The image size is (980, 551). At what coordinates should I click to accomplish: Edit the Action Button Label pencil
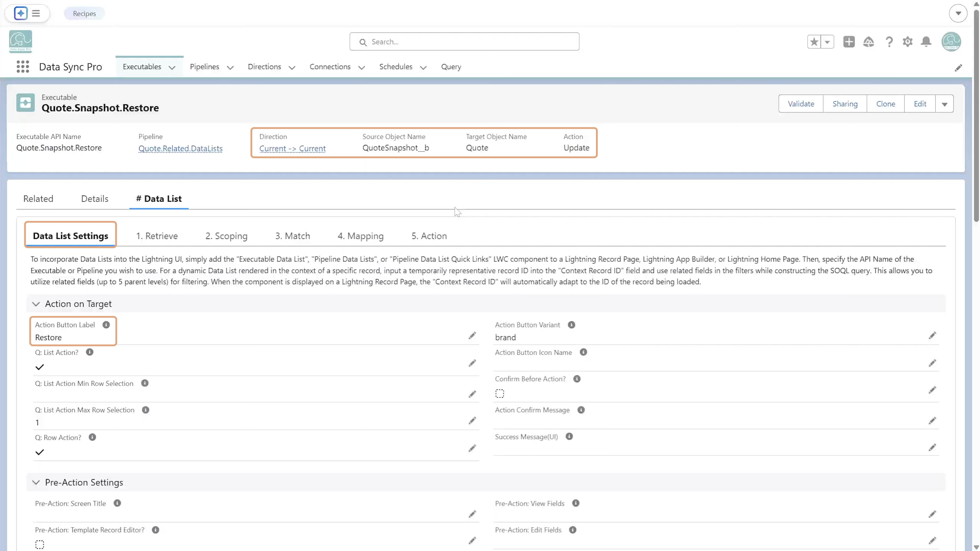pyautogui.click(x=472, y=336)
